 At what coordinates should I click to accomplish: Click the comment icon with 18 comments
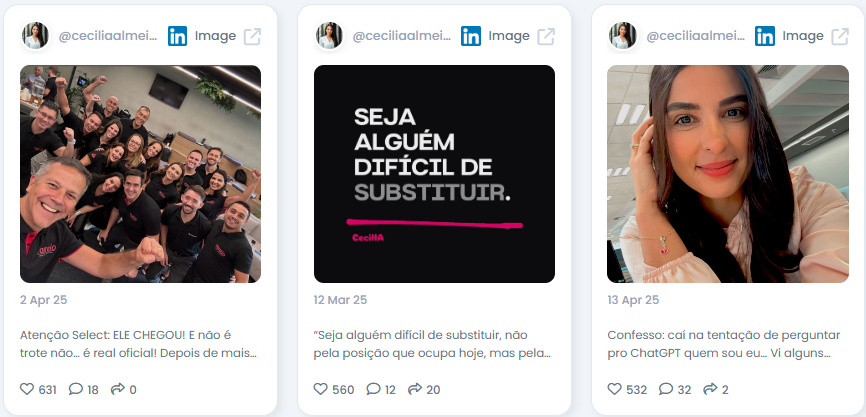click(x=76, y=389)
